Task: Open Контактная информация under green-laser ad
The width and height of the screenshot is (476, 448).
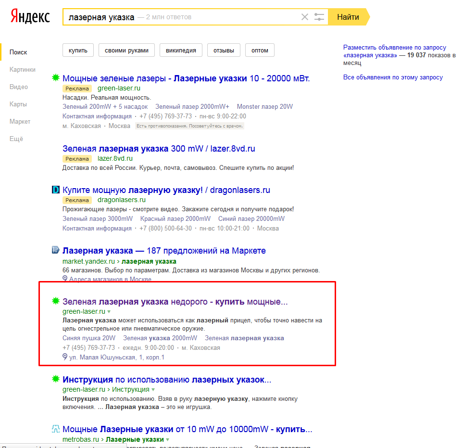Action: click(x=97, y=116)
